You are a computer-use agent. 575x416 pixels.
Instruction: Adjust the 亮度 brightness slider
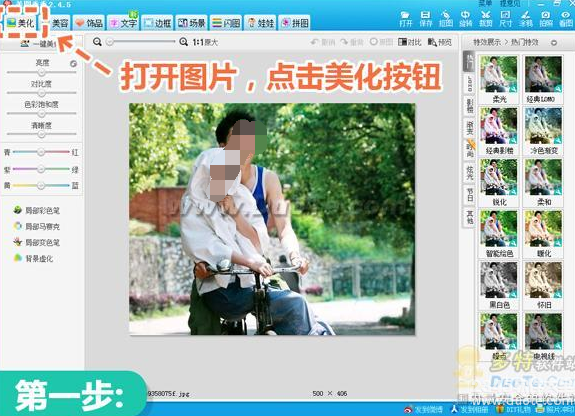click(x=41, y=72)
